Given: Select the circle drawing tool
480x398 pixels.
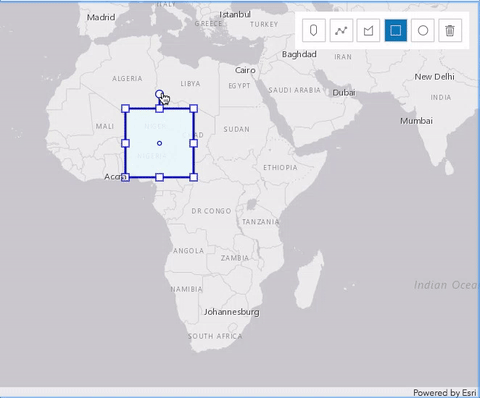Looking at the screenshot, I should pyautogui.click(x=423, y=31).
